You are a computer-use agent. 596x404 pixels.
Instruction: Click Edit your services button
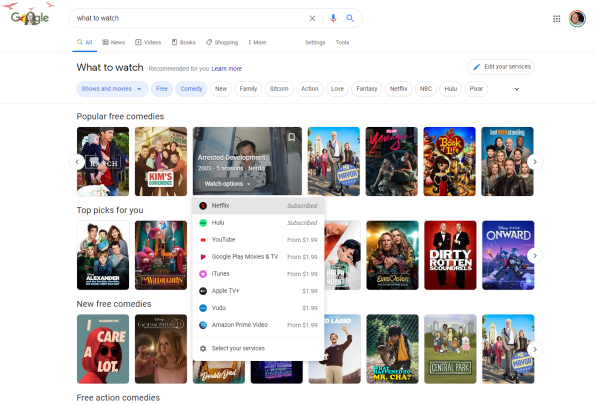tap(501, 67)
